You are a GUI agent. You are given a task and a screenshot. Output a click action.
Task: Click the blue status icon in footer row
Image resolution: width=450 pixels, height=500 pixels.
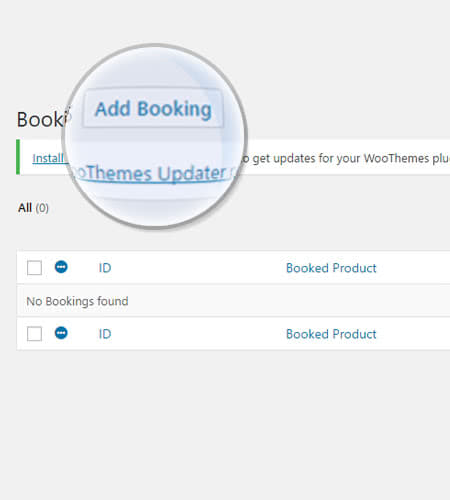tap(61, 333)
